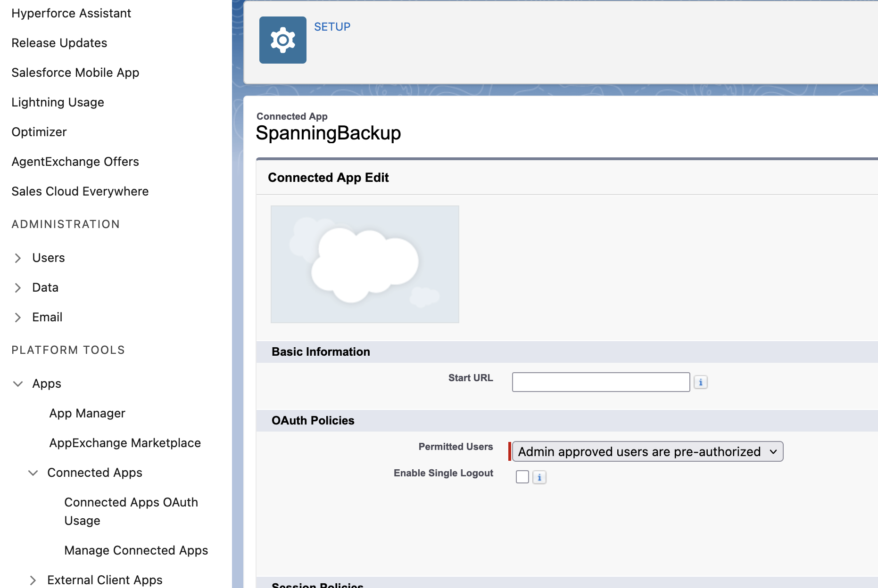The image size is (878, 588).
Task: Select the Connected Apps item
Action: [95, 473]
